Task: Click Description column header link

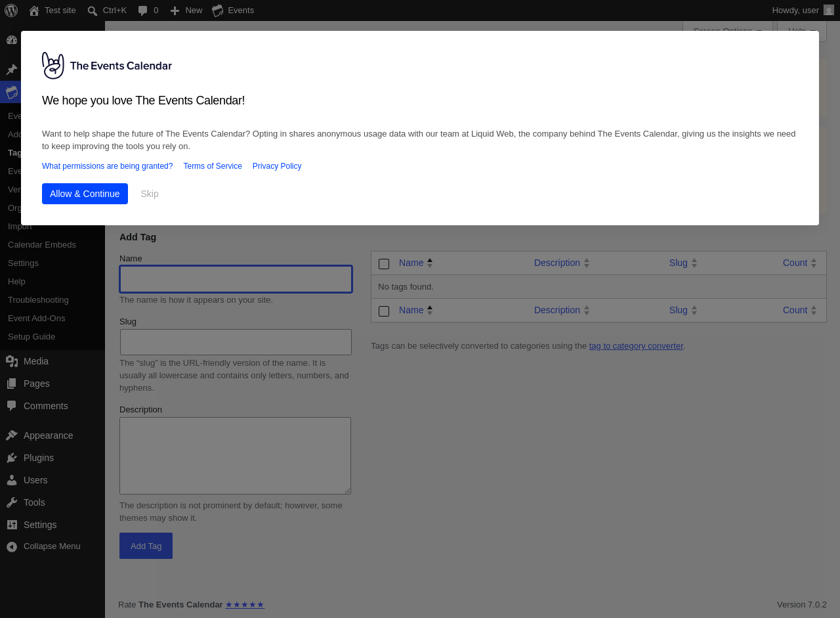Action: pos(557,263)
